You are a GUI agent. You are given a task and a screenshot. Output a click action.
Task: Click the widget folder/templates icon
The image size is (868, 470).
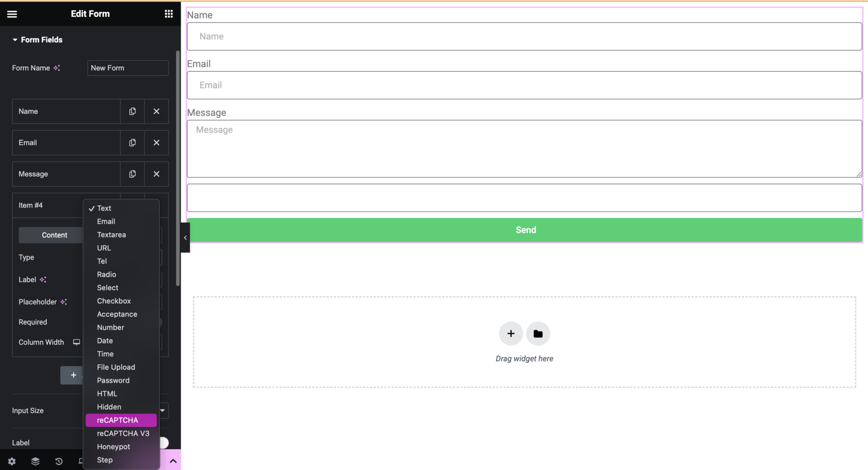coord(538,333)
